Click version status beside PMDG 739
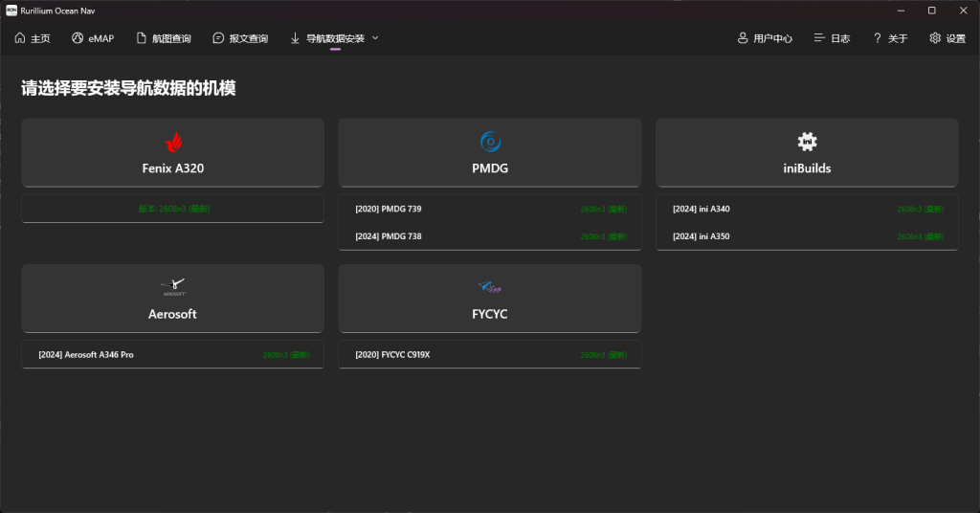This screenshot has width=980, height=513. coord(603,210)
